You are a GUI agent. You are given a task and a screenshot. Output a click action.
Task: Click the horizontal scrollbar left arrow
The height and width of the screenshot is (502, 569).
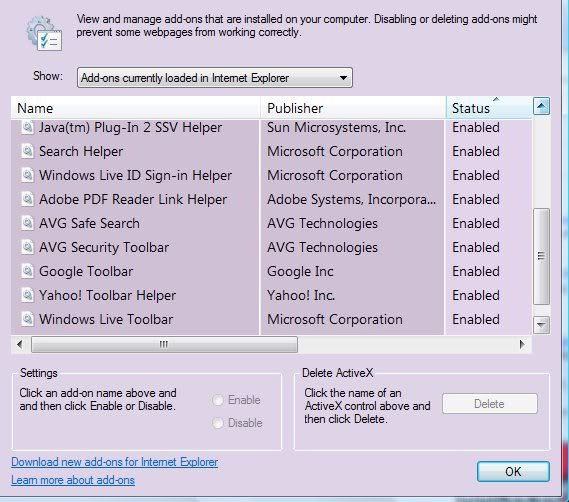20,344
